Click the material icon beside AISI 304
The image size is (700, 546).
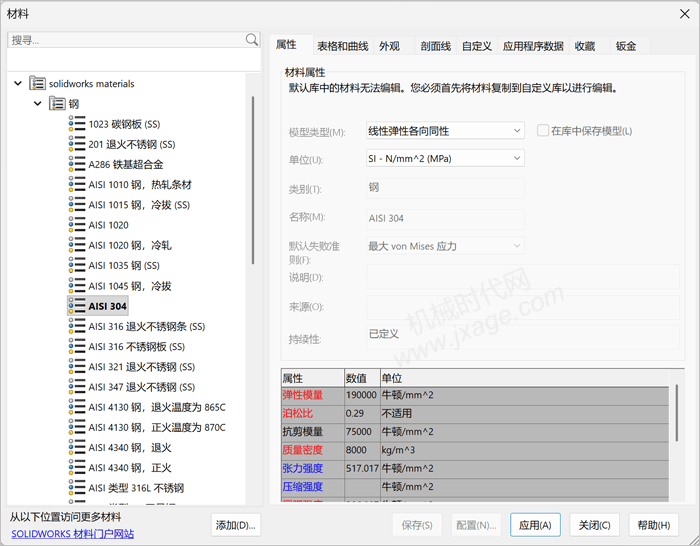click(77, 306)
